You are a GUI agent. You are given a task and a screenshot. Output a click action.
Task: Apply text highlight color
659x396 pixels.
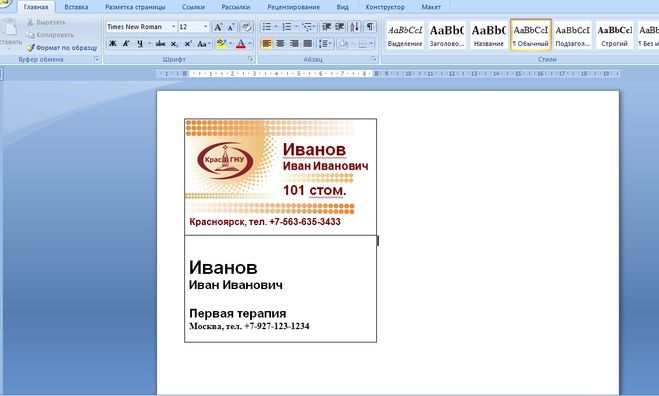click(221, 44)
